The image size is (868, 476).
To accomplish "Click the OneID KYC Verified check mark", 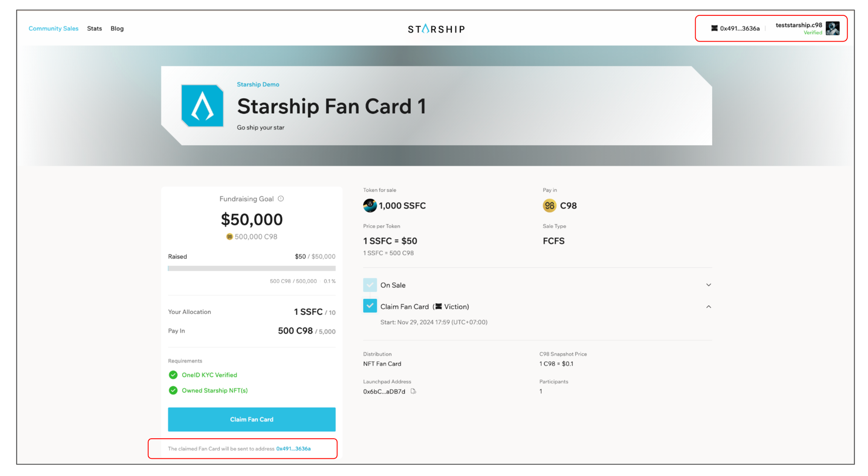I will (x=173, y=375).
